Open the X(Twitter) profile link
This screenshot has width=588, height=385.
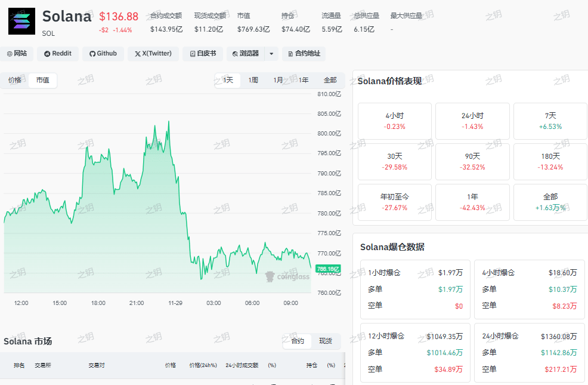click(x=153, y=54)
